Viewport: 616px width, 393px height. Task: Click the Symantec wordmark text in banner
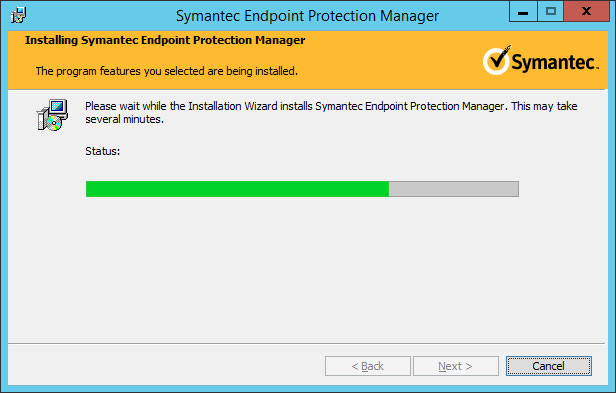click(x=555, y=62)
